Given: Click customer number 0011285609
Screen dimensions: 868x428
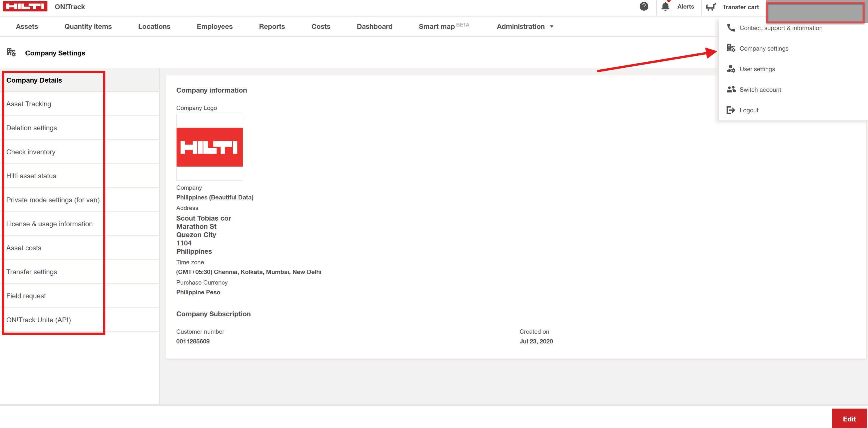Looking at the screenshot, I should point(193,341).
